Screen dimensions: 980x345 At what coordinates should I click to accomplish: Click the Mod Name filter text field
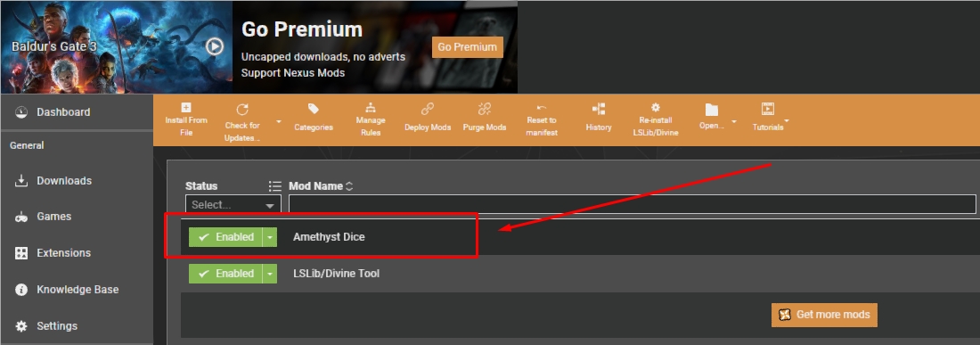[x=632, y=204]
